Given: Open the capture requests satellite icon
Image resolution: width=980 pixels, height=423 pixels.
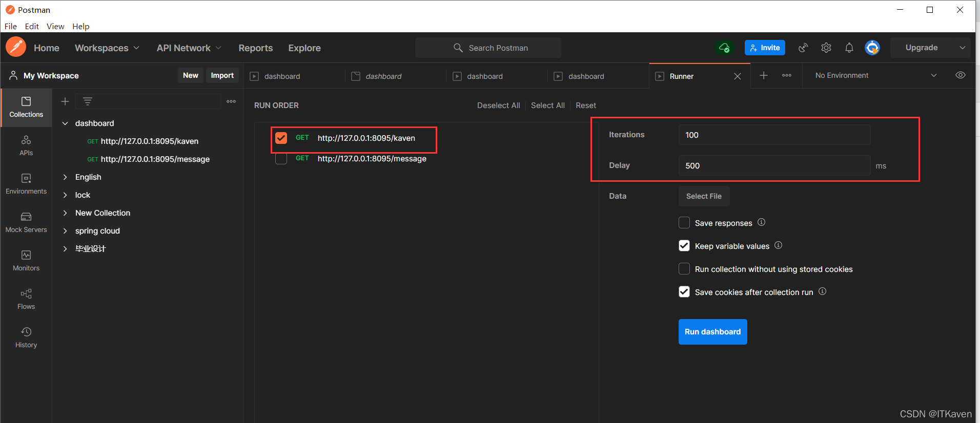Looking at the screenshot, I should click(803, 48).
